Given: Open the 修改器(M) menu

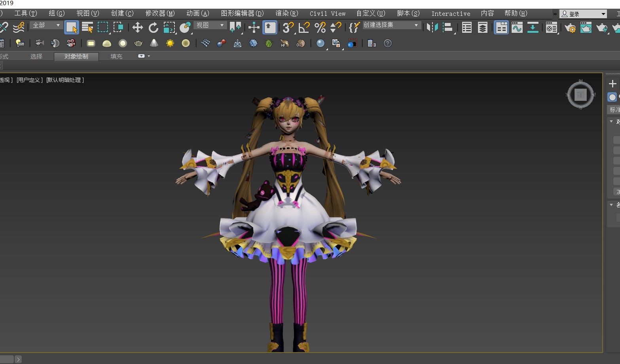Looking at the screenshot, I should [160, 13].
